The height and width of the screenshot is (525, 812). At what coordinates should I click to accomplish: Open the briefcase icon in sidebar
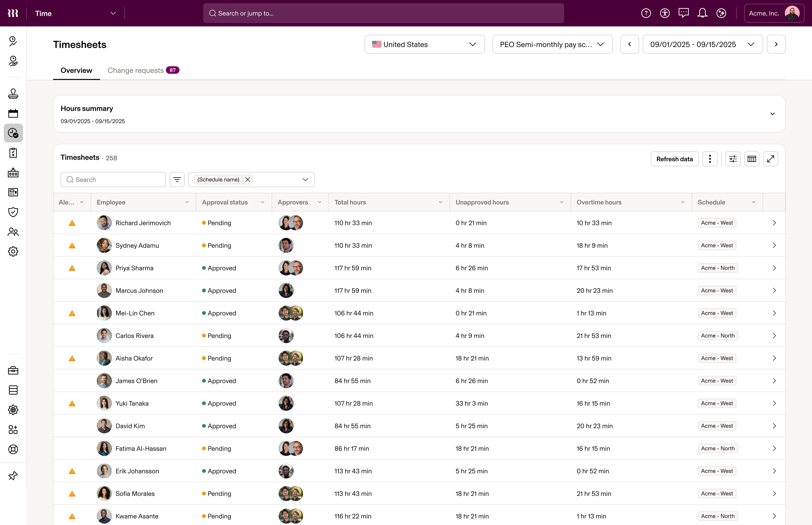click(x=13, y=370)
